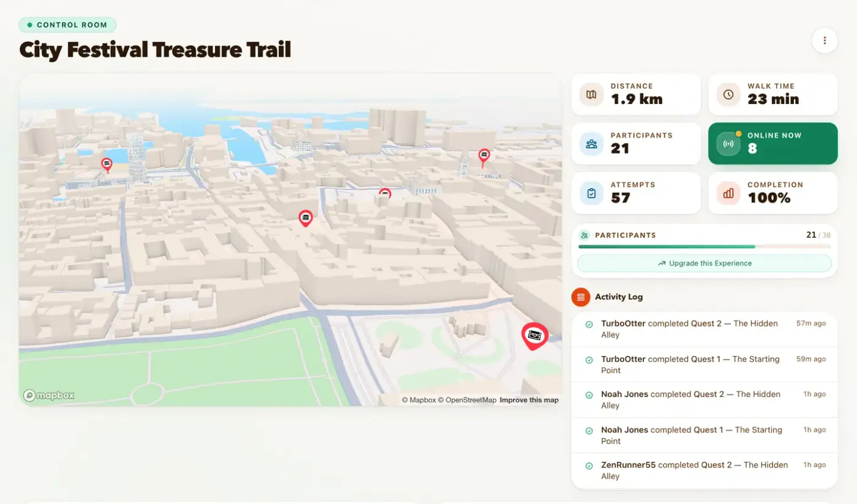857x504 pixels.
Task: Select the people icon in the Participants stat card
Action: pyautogui.click(x=591, y=144)
